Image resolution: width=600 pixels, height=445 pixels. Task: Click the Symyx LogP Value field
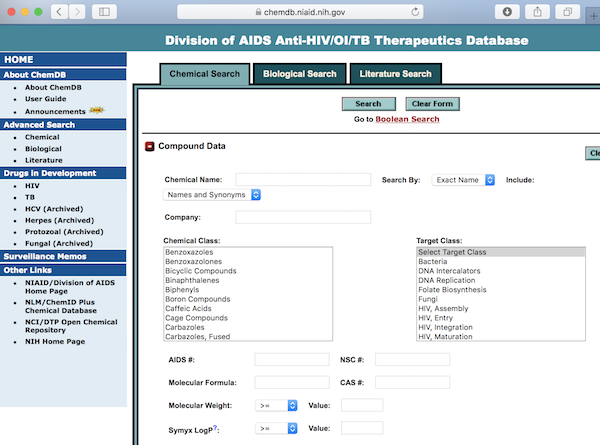coord(362,428)
